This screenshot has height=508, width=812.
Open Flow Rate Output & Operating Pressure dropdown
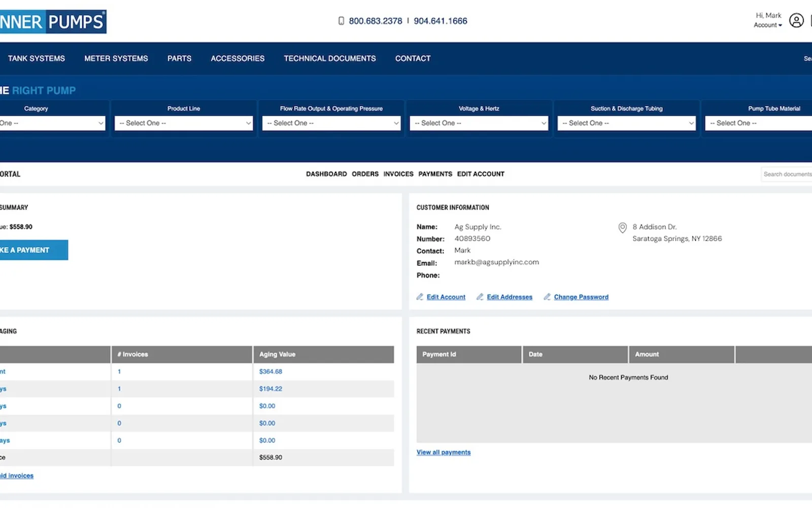tap(331, 123)
